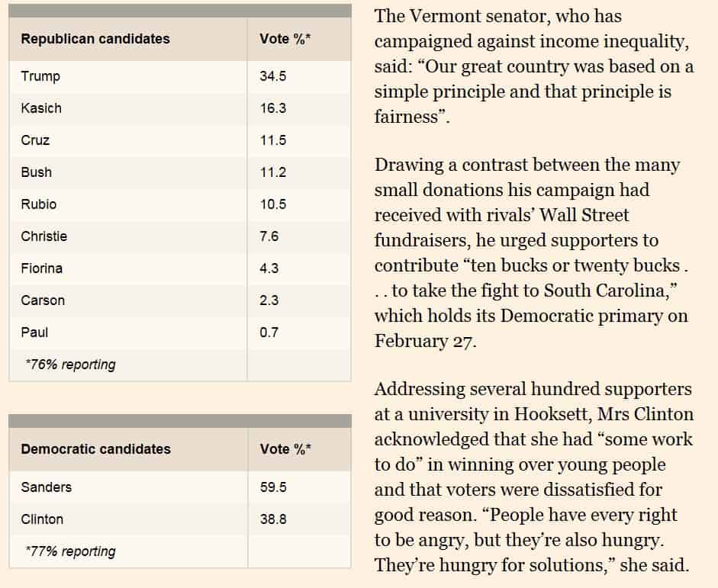Click Trump's 34.5 vote percentage
The height and width of the screenshot is (588, 718).
pos(273,76)
